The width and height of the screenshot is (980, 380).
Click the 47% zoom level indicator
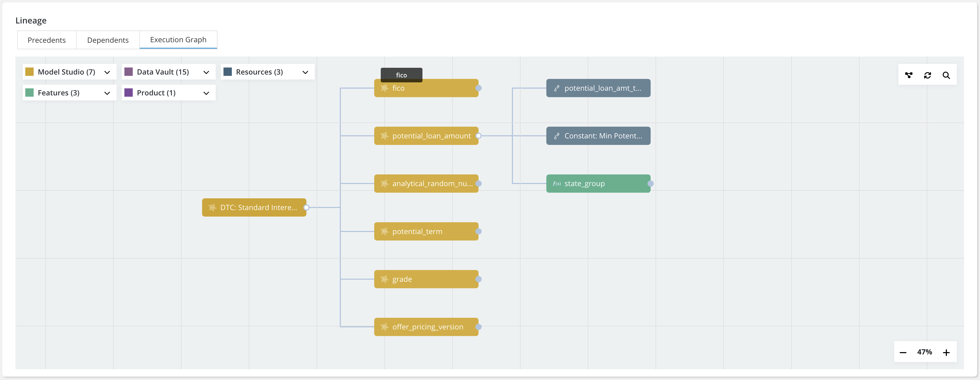click(924, 352)
